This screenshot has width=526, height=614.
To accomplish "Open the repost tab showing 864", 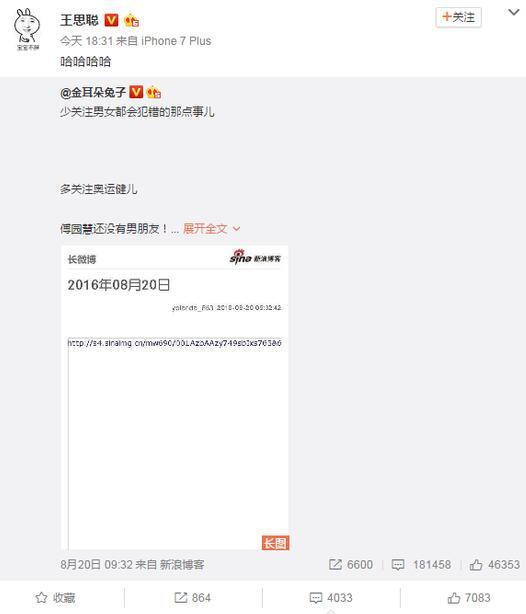I will coord(192,598).
